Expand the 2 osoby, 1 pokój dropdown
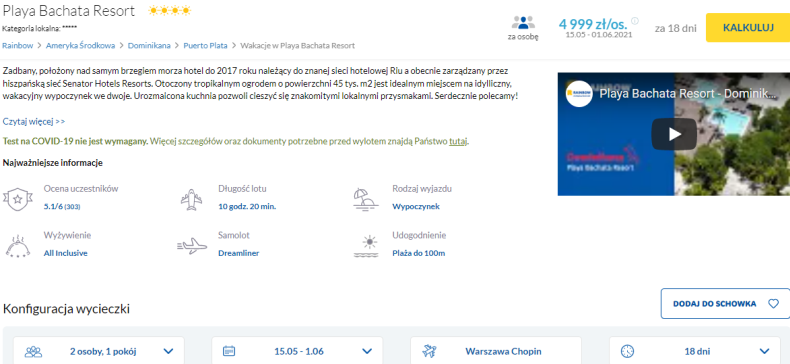Image resolution: width=790 pixels, height=364 pixels. coord(99,351)
